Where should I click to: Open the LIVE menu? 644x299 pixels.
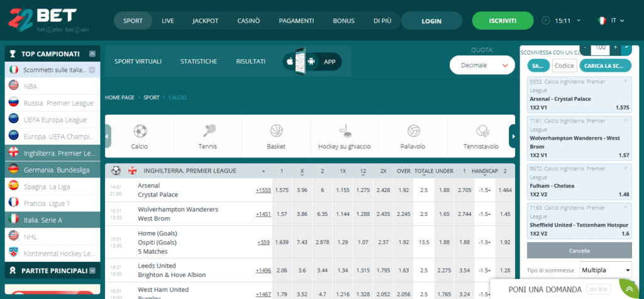coord(167,21)
